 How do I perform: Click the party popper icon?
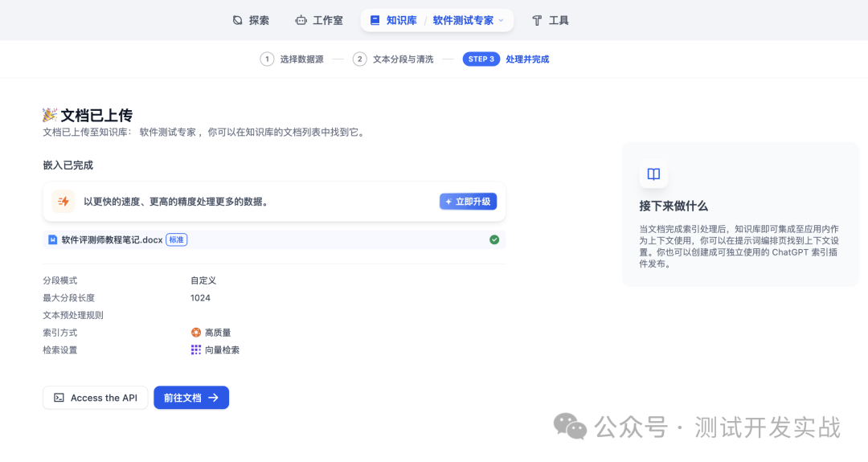[50, 115]
